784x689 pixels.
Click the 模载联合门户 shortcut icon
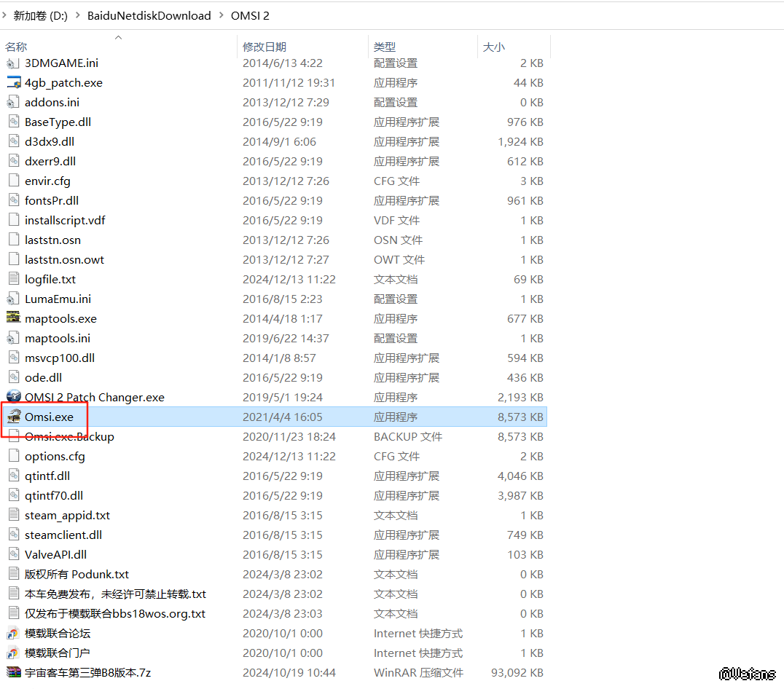[x=13, y=653]
